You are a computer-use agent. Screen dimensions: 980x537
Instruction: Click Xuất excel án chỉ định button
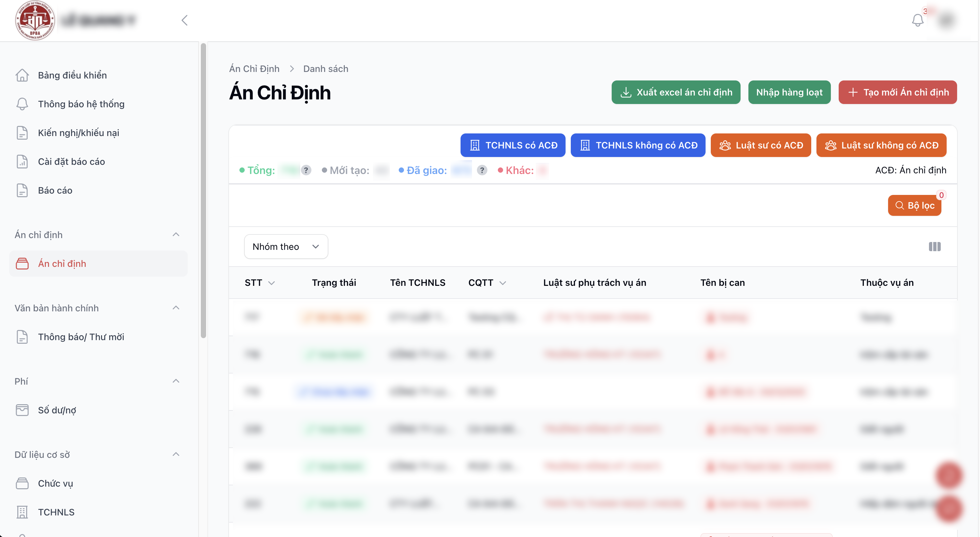[x=676, y=92]
